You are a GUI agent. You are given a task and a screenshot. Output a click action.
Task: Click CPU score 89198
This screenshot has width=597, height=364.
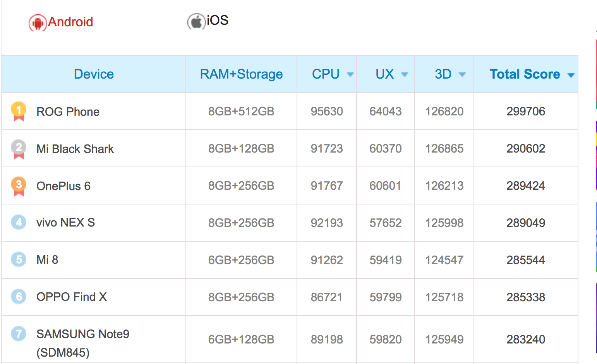click(x=327, y=340)
